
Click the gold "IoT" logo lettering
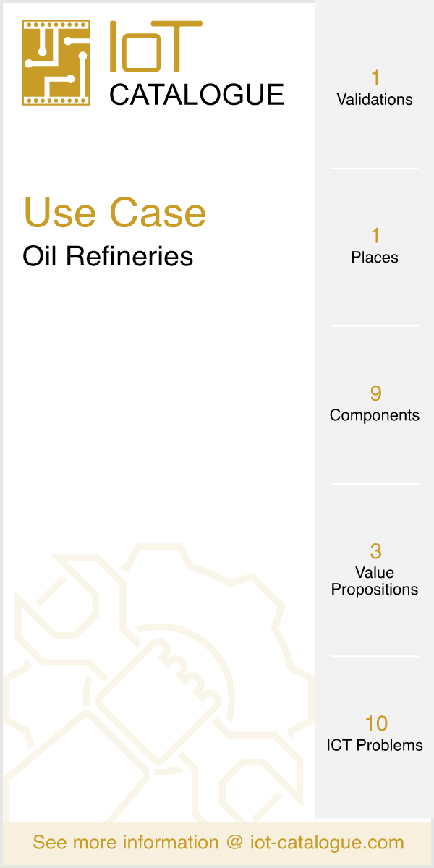[x=156, y=48]
